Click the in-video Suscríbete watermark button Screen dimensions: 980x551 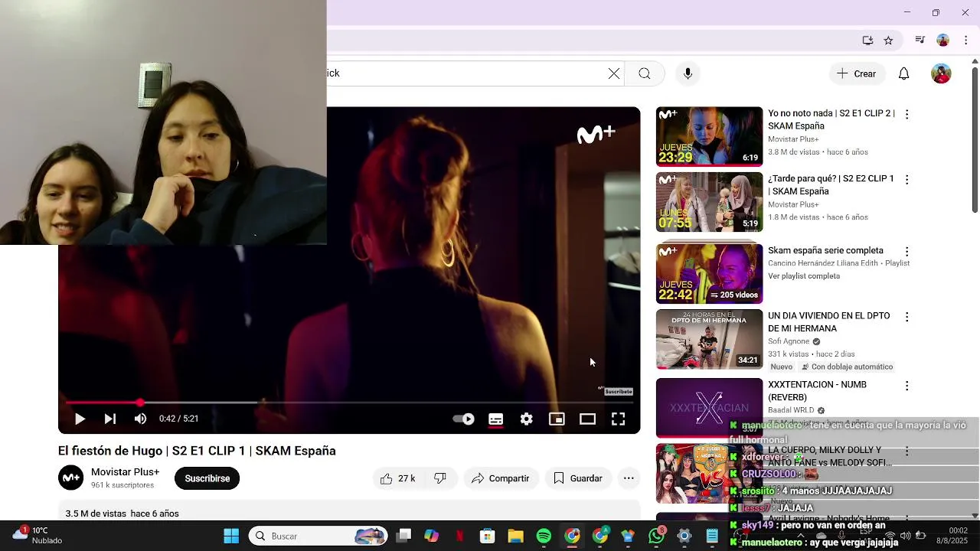click(619, 392)
